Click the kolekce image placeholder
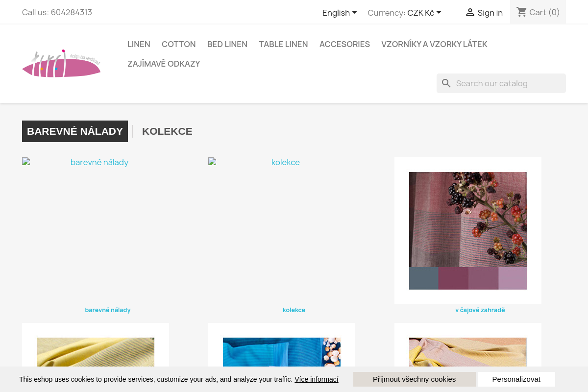The image size is (588, 392). 282,231
